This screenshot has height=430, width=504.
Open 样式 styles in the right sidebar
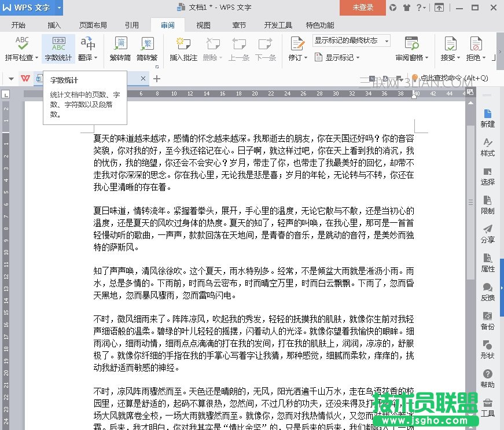[x=488, y=148]
